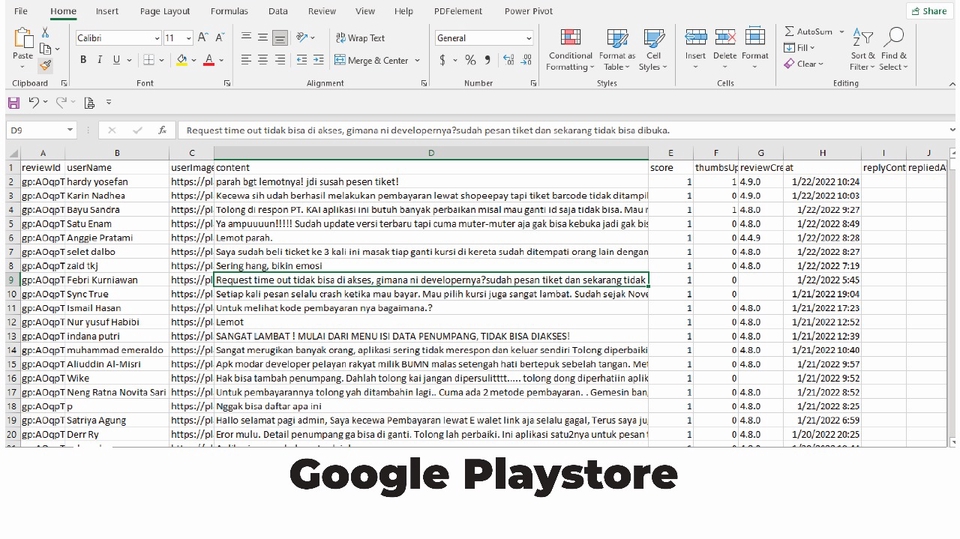
Task: Align text left
Action: [246, 60]
